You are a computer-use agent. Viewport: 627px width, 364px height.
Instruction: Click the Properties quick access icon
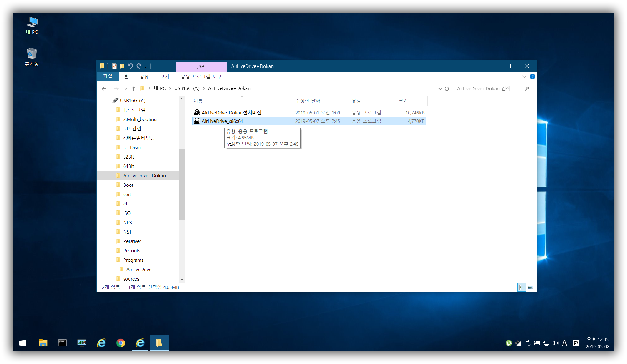115,66
